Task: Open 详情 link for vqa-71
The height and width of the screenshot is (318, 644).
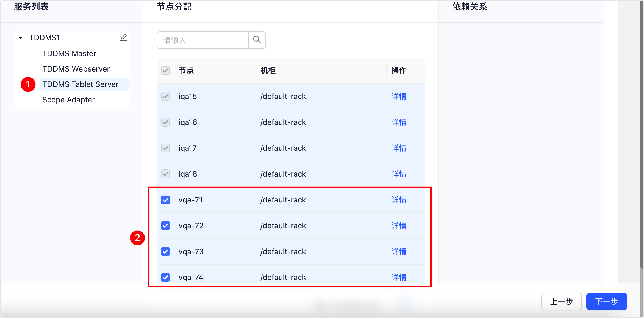Action: pyautogui.click(x=399, y=200)
